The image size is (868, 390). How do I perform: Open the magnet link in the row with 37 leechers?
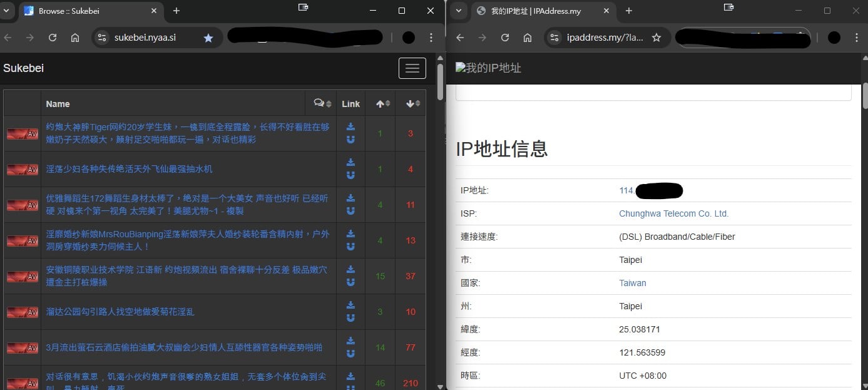[x=350, y=282]
